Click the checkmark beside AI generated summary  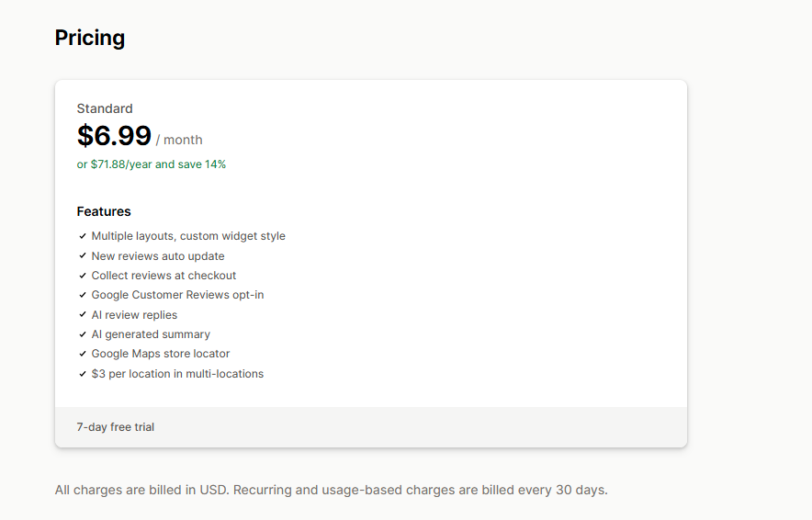pyautogui.click(x=83, y=334)
